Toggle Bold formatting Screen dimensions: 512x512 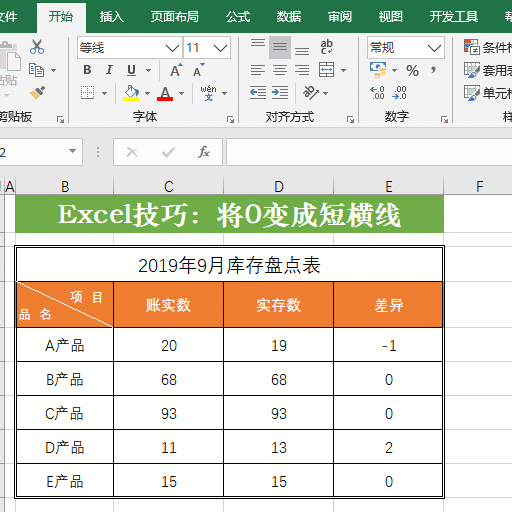pos(87,70)
